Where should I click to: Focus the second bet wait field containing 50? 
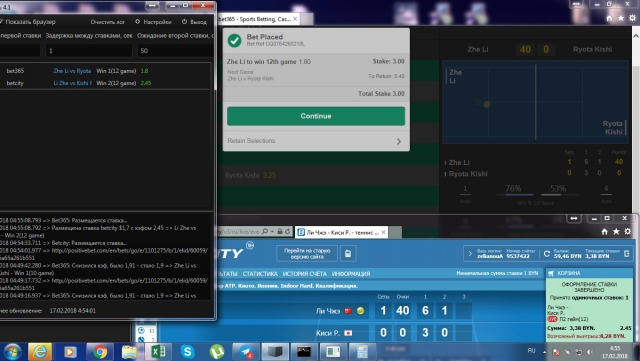click(175, 51)
